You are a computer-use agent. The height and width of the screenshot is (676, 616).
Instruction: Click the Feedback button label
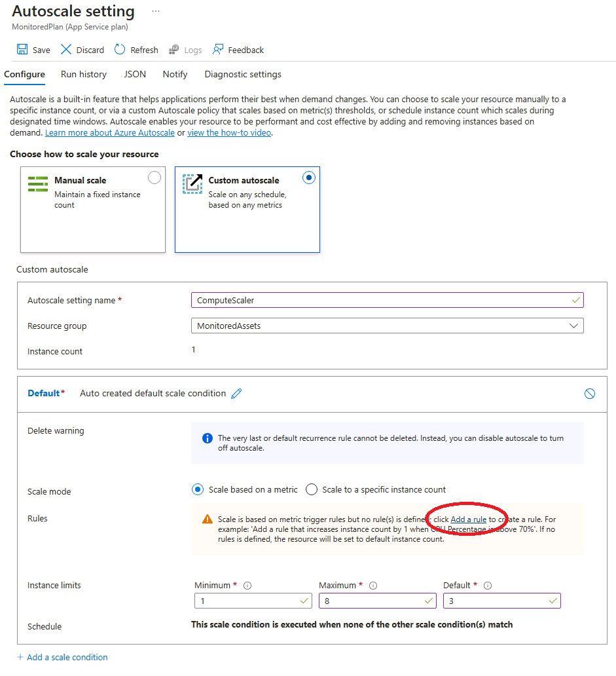coord(246,50)
